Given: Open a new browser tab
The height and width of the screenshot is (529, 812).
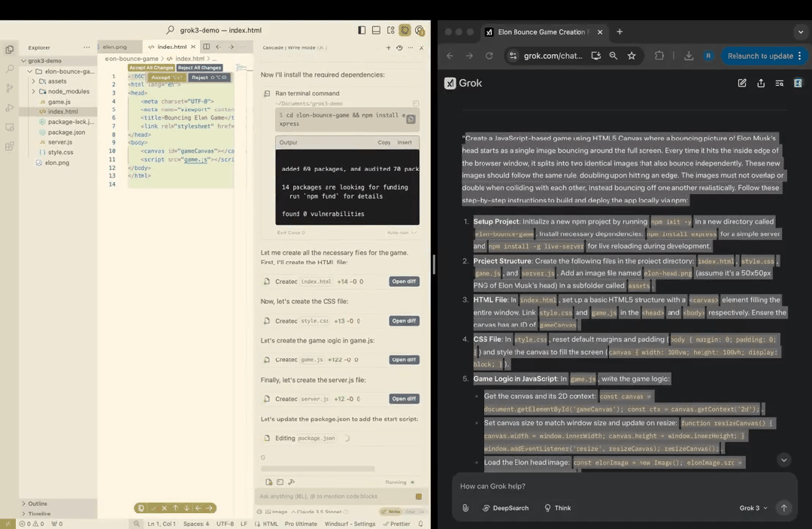Looking at the screenshot, I should [620, 32].
